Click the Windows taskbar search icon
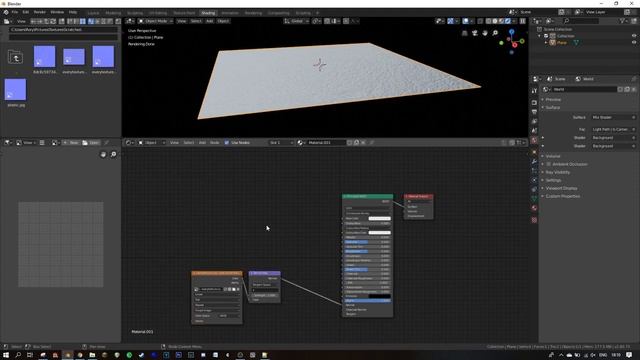Screen dimensions: 640x360 pyautogui.click(x=18, y=355)
